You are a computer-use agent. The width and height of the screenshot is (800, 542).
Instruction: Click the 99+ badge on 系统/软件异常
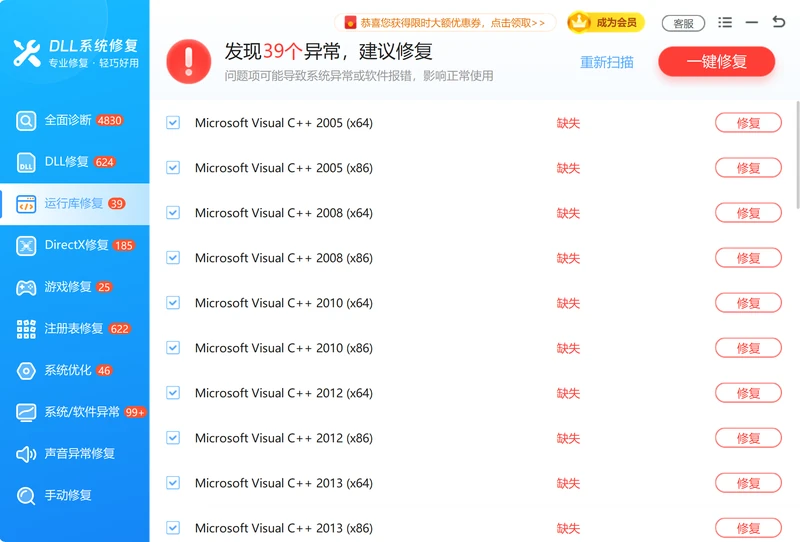135,412
